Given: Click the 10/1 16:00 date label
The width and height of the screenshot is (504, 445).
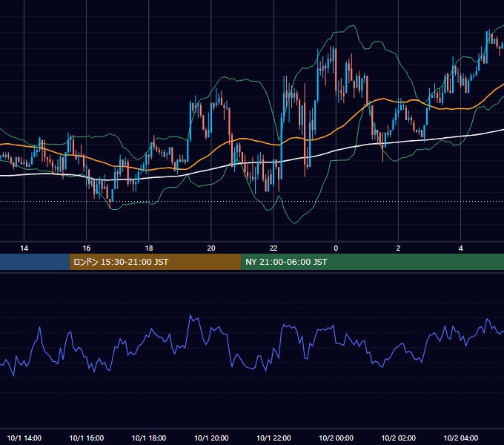Looking at the screenshot, I should pos(87,438).
